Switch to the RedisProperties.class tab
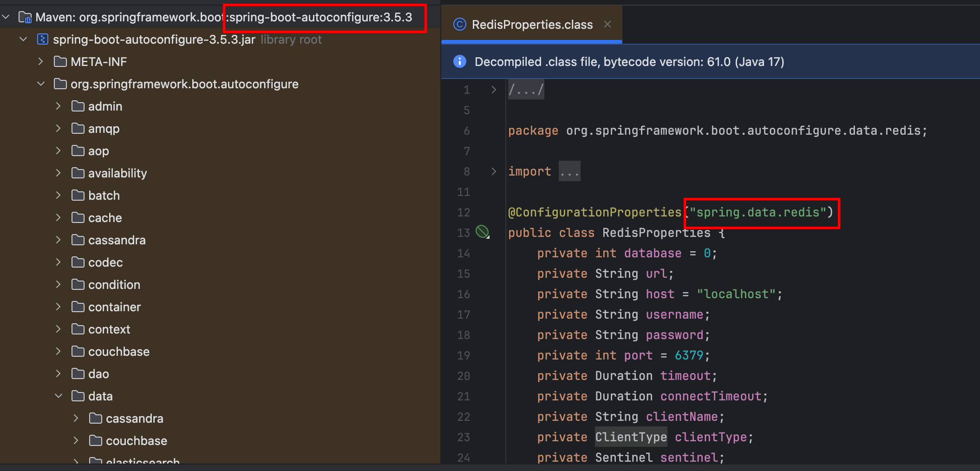Screen dimensions: 980x471 coord(532,25)
